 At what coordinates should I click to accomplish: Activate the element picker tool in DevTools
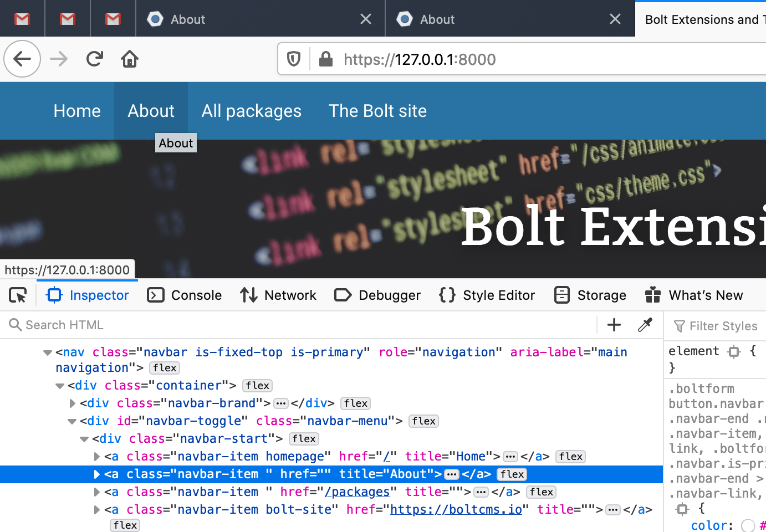[18, 295]
